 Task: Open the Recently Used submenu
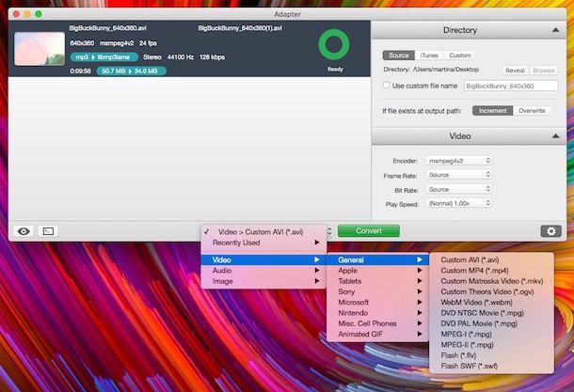[263, 243]
